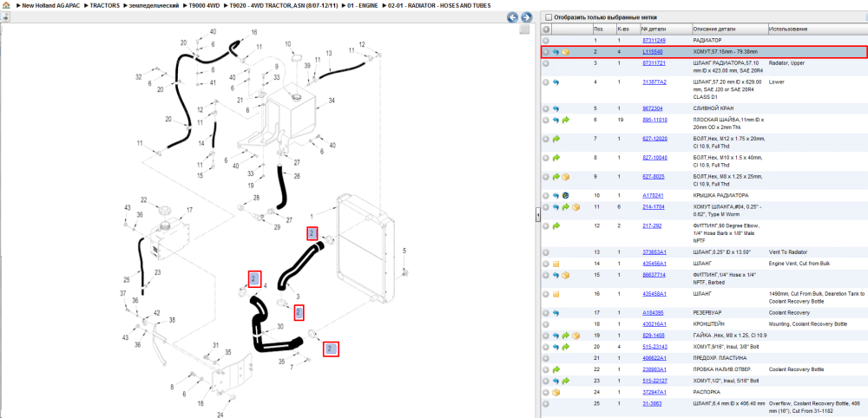Click box icon on РАСПОРКА 372947A1 row
This screenshot has width=868, height=418.
pyautogui.click(x=556, y=392)
